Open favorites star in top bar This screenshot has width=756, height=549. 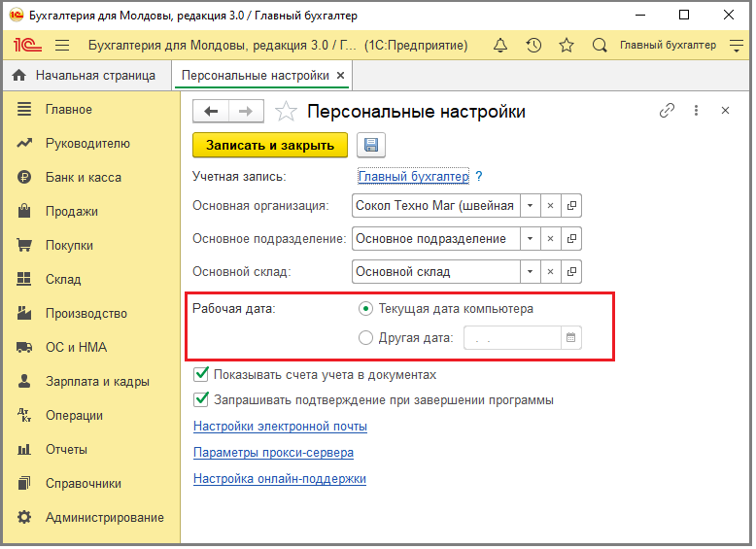[567, 46]
